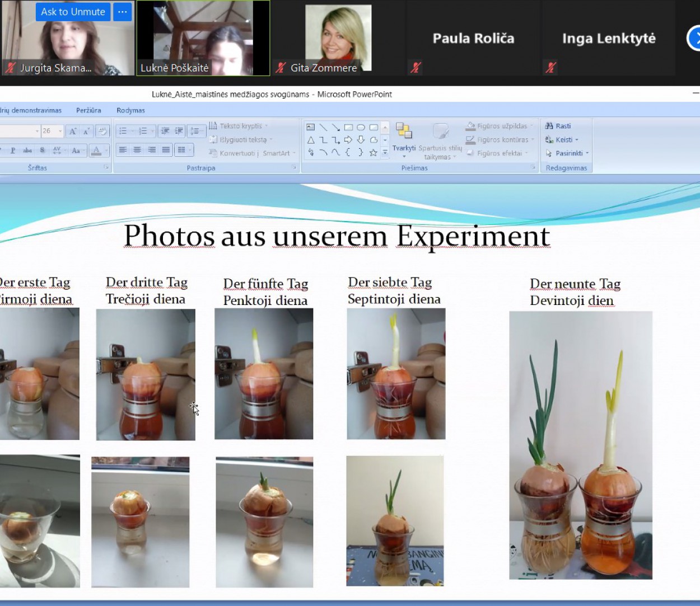700x606 pixels.
Task: Click the Rasti find button
Action: (558, 126)
